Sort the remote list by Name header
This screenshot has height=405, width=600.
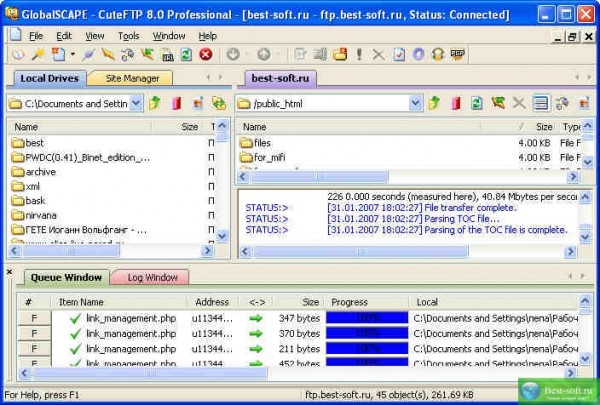(254, 127)
